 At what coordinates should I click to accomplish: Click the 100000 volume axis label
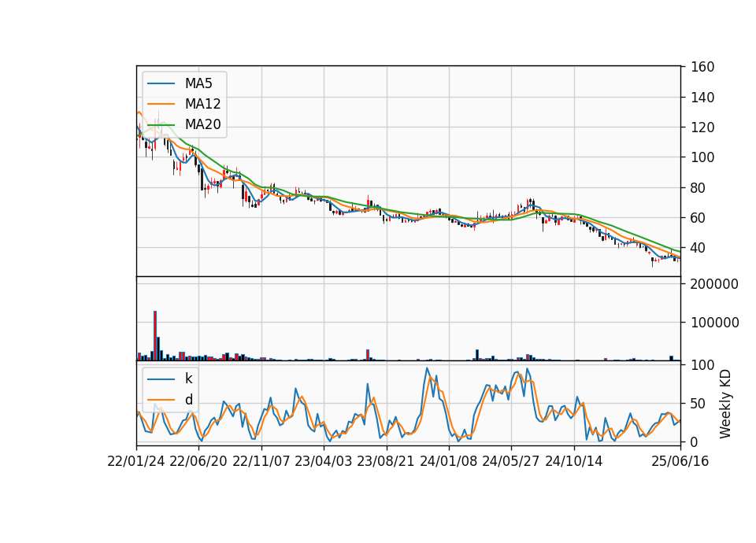(x=714, y=323)
